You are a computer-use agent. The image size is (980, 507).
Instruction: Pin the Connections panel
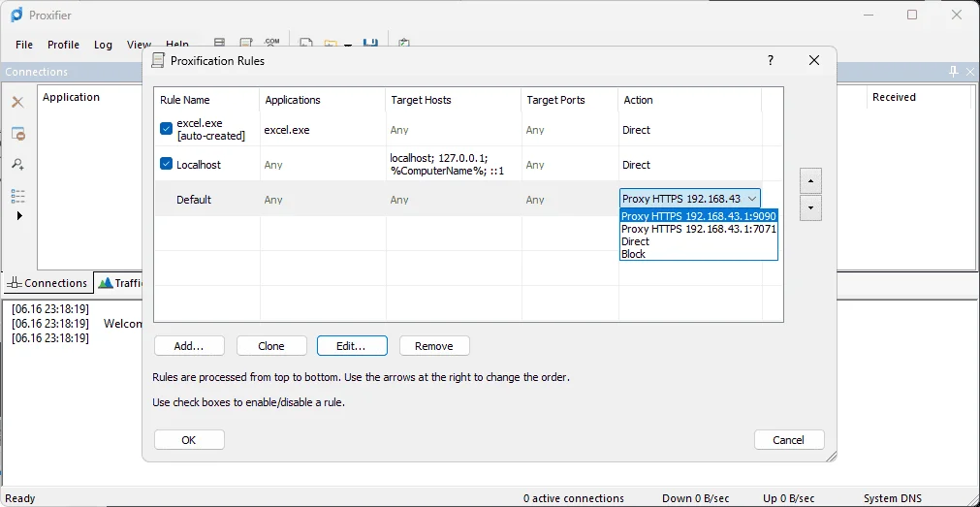tap(953, 72)
